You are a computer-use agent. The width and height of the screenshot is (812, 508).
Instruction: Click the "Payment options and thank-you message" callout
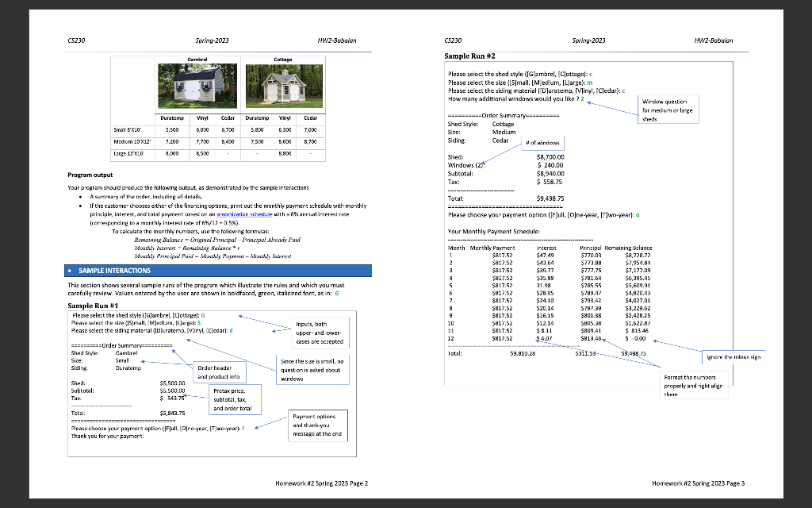pos(316,426)
